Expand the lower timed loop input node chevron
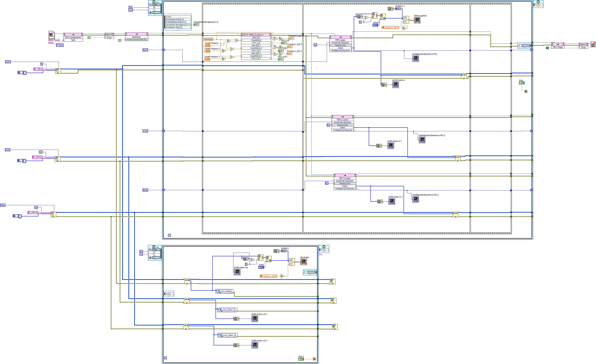This screenshot has height=364, width=596. pyautogui.click(x=155, y=259)
